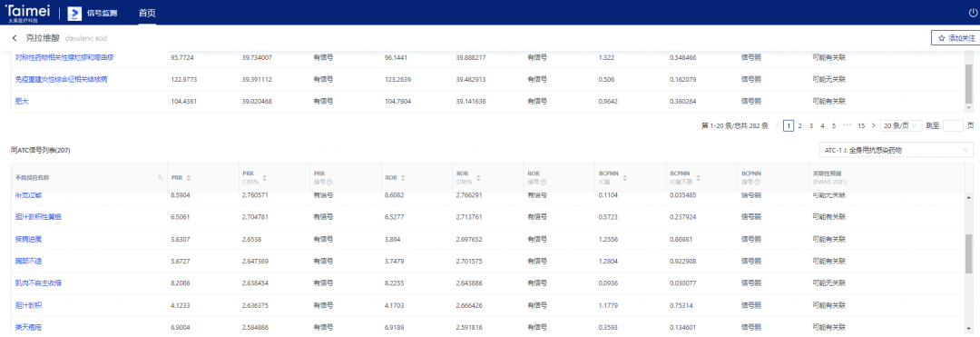Go to pagination page 3

(x=811, y=125)
